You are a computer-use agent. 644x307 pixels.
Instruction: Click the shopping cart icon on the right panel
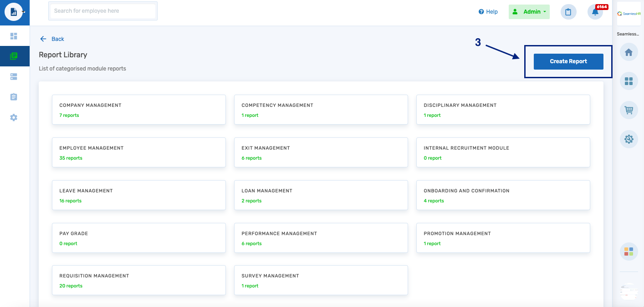tap(629, 110)
